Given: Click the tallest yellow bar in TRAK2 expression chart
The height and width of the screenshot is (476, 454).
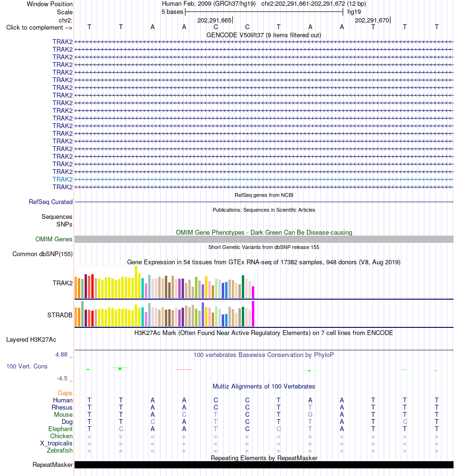Looking at the screenshot, I should tap(136, 282).
